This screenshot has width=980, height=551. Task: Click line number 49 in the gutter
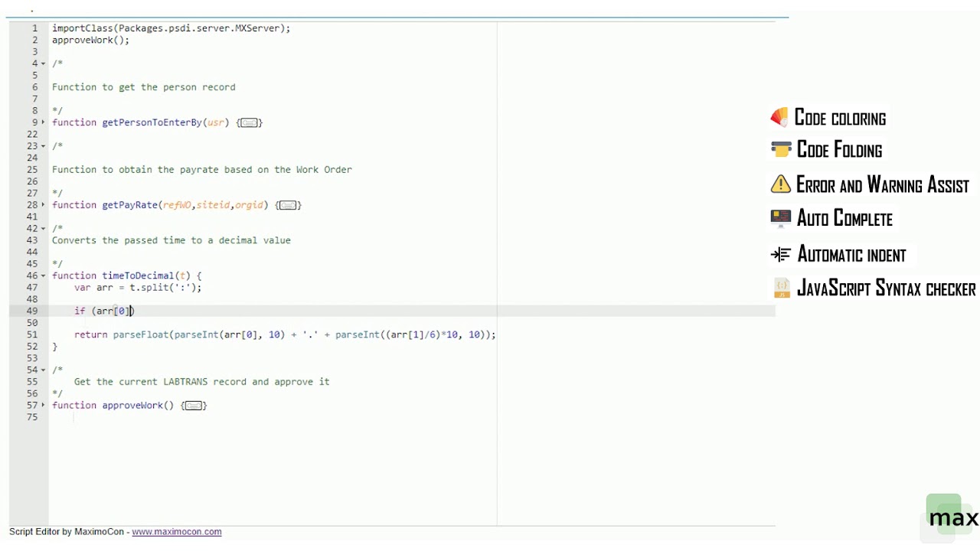coord(31,311)
